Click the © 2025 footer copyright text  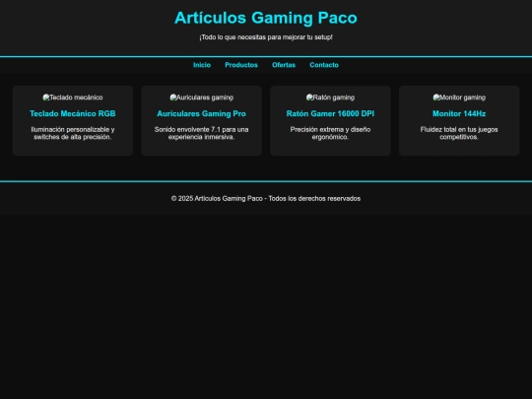[x=266, y=198]
